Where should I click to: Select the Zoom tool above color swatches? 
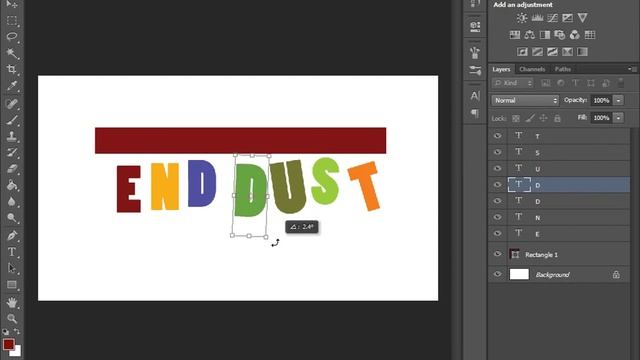pos(11,318)
